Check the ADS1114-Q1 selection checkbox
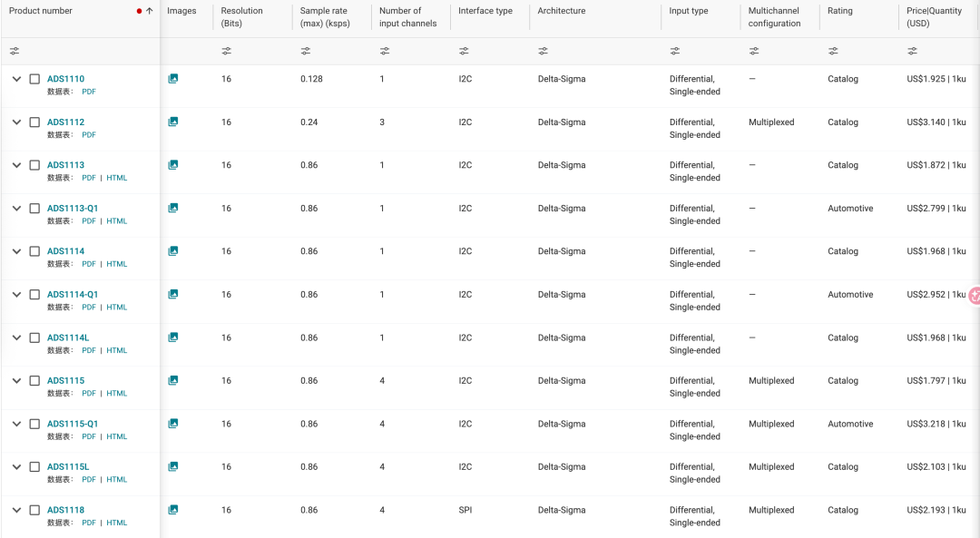 (x=35, y=295)
